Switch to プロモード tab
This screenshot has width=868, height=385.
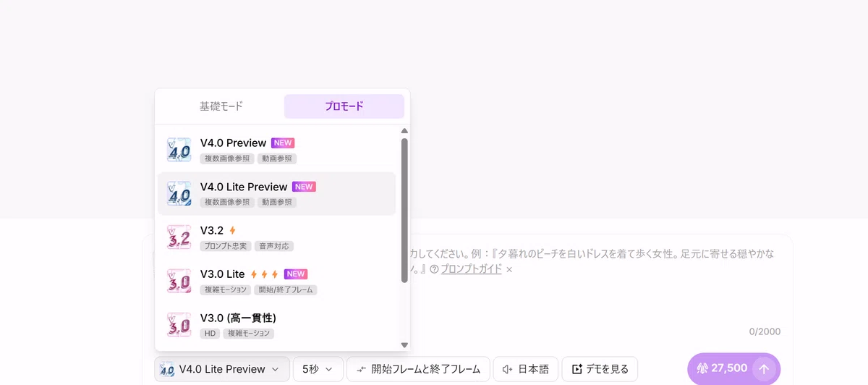point(344,106)
